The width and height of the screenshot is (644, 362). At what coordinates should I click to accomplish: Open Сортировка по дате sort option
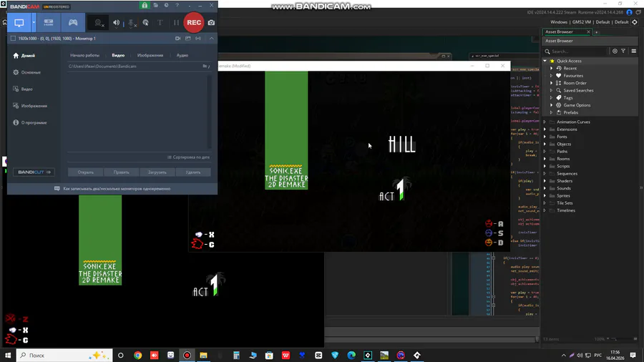pyautogui.click(x=188, y=157)
